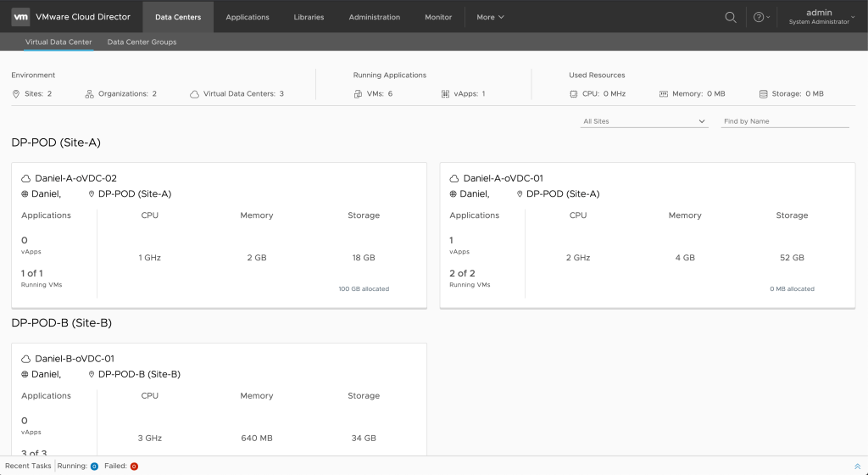Click site pin icon in Daniel-B-oVDC-01 card
The height and width of the screenshot is (475, 868).
[92, 374]
